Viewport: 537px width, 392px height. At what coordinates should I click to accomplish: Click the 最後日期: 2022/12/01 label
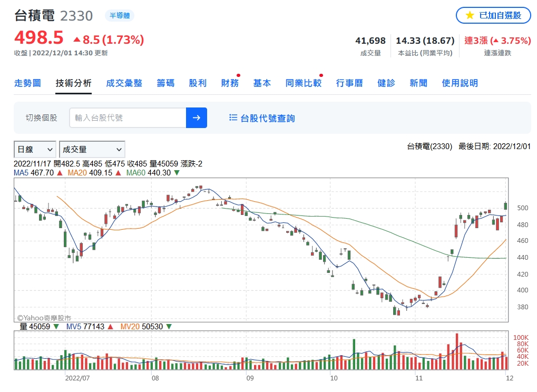tap(494, 146)
